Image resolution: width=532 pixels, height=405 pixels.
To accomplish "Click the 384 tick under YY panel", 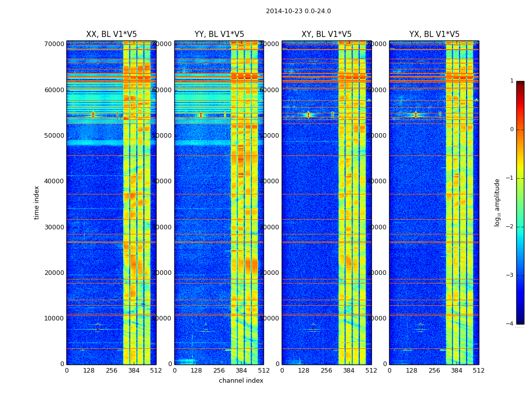I will (241, 371).
